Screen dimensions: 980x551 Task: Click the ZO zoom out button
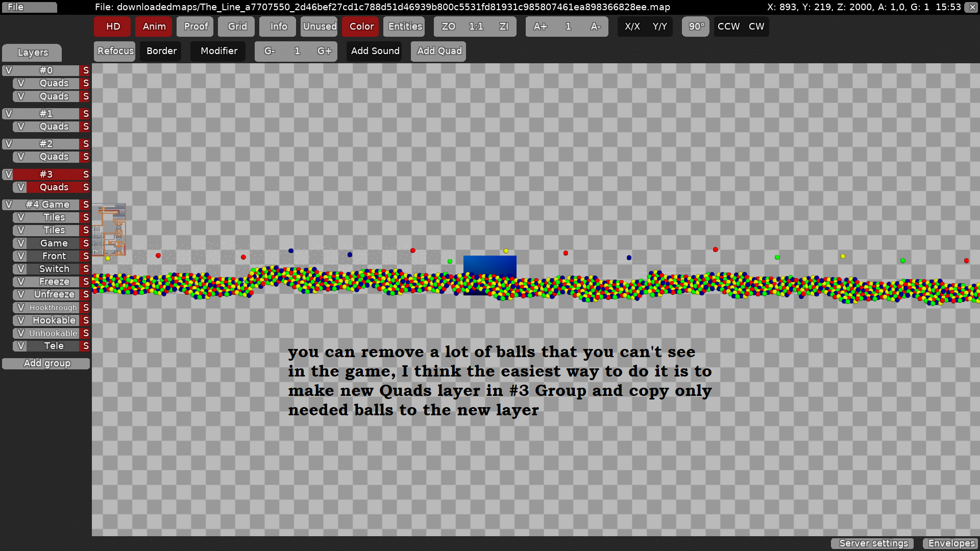pyautogui.click(x=448, y=27)
